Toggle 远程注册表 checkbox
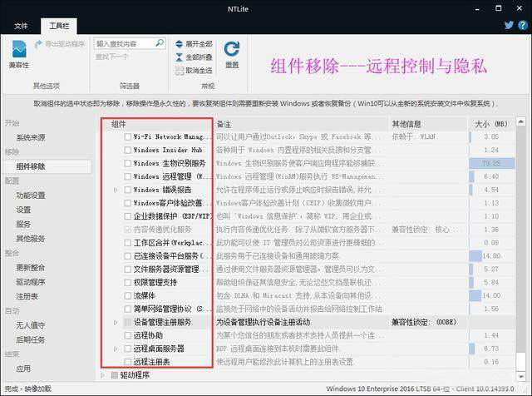The width and height of the screenshot is (532, 396). [127, 362]
